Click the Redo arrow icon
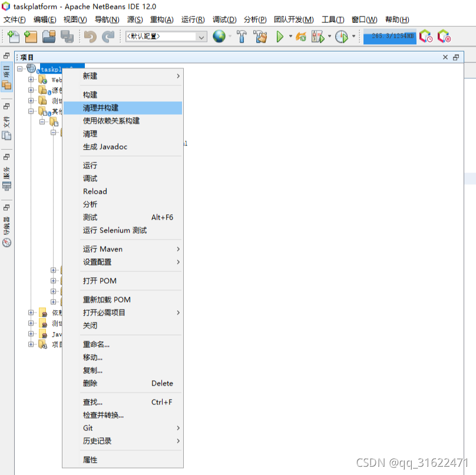Viewport: 476px width, 475px height. (x=108, y=36)
